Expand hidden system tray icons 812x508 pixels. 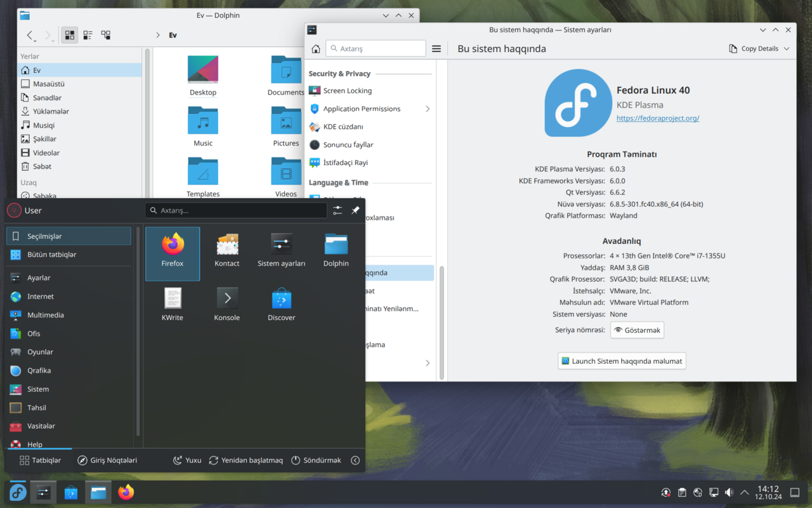(x=745, y=492)
